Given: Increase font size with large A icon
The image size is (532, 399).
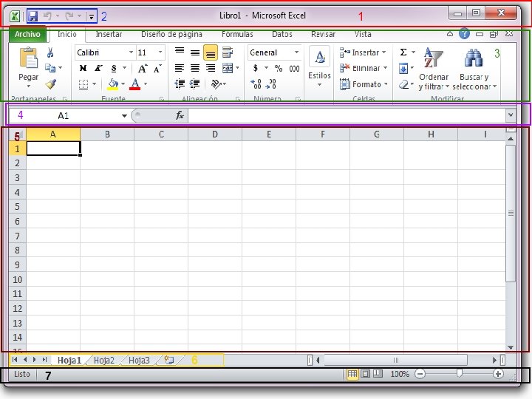Looking at the screenshot, I should (143, 69).
